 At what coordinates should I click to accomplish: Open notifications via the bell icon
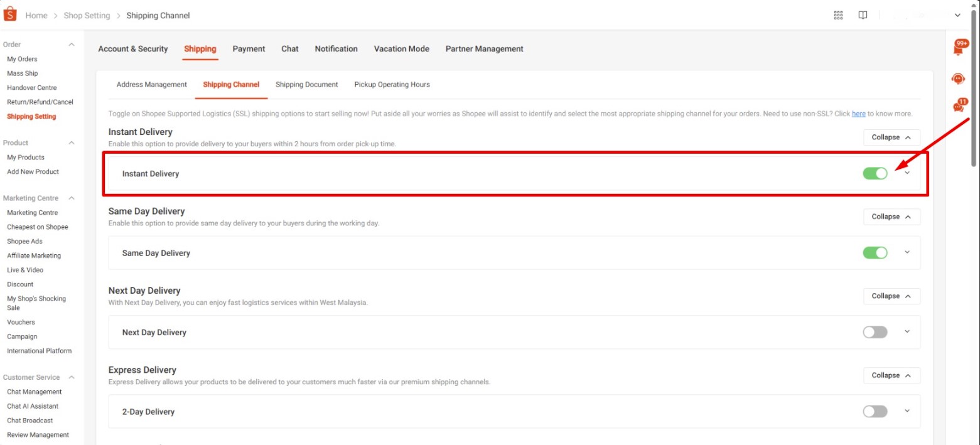(x=959, y=48)
